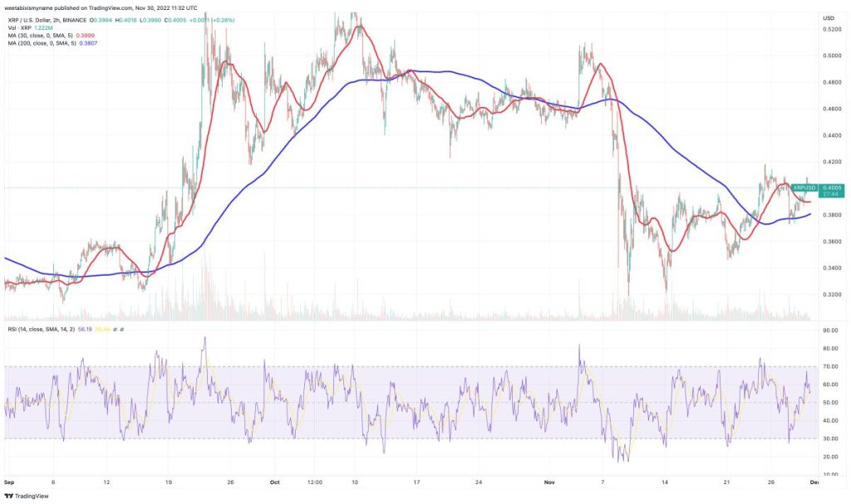The width and height of the screenshot is (851, 504).
Task: Select the 'XRP / U.S. Dollar, 2h, BINANCE' title
Action: [47, 20]
